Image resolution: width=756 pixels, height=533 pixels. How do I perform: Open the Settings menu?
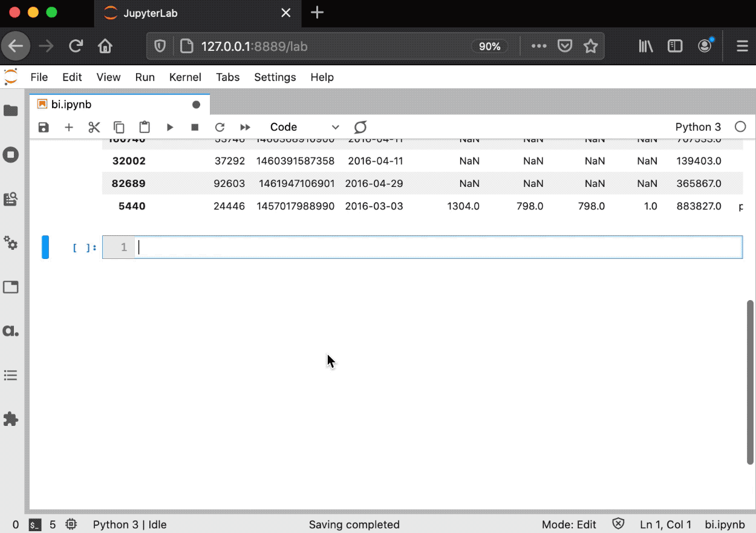coord(275,77)
